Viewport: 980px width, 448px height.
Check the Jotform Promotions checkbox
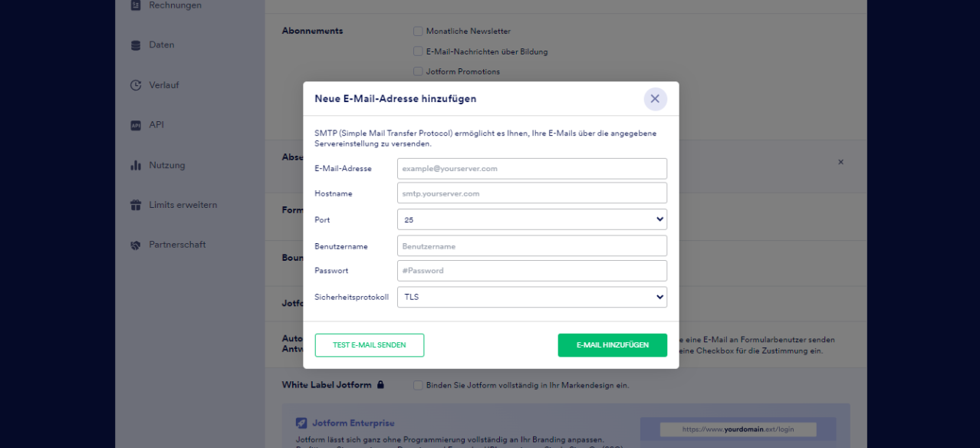coord(418,71)
